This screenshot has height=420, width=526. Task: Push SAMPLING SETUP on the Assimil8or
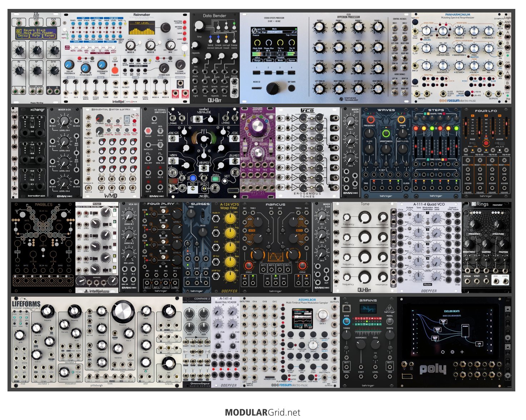[x=302, y=345]
